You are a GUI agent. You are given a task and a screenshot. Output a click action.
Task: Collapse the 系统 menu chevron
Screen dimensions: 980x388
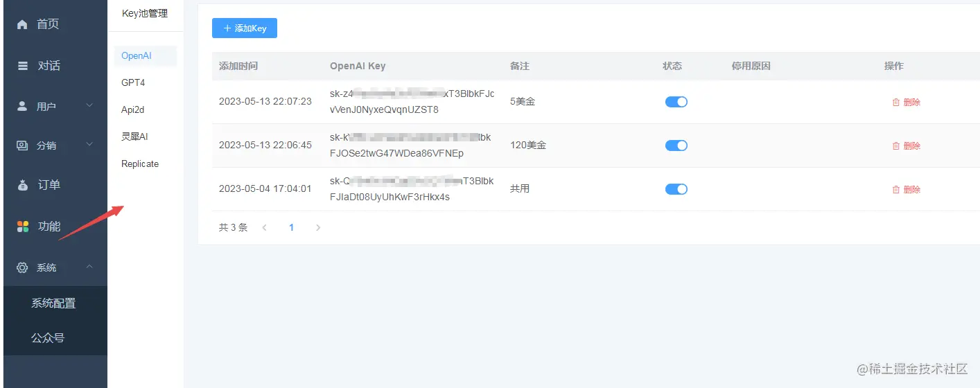coord(89,267)
